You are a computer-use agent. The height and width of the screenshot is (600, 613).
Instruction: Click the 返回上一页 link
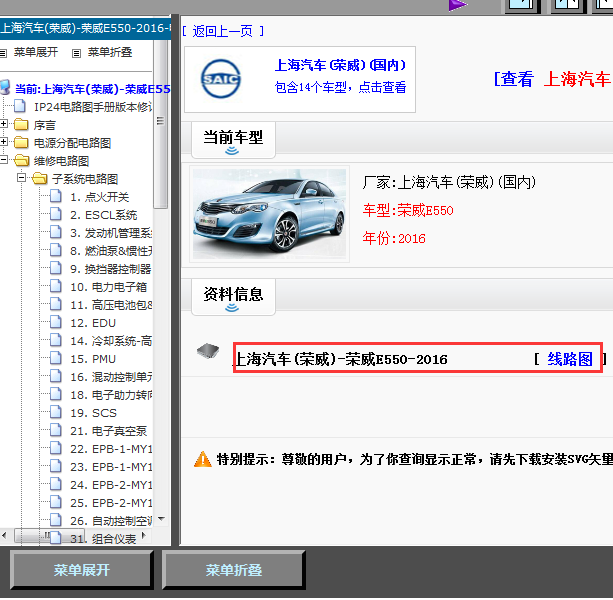(x=223, y=31)
